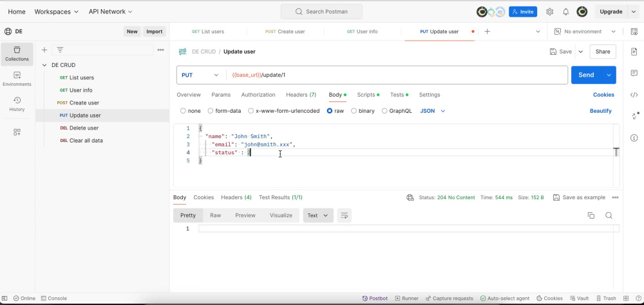
Task: Open the JSON format dropdown
Action: [433, 111]
